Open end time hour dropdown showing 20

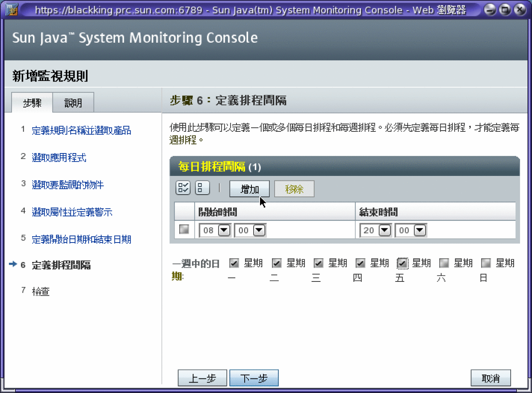coord(376,230)
